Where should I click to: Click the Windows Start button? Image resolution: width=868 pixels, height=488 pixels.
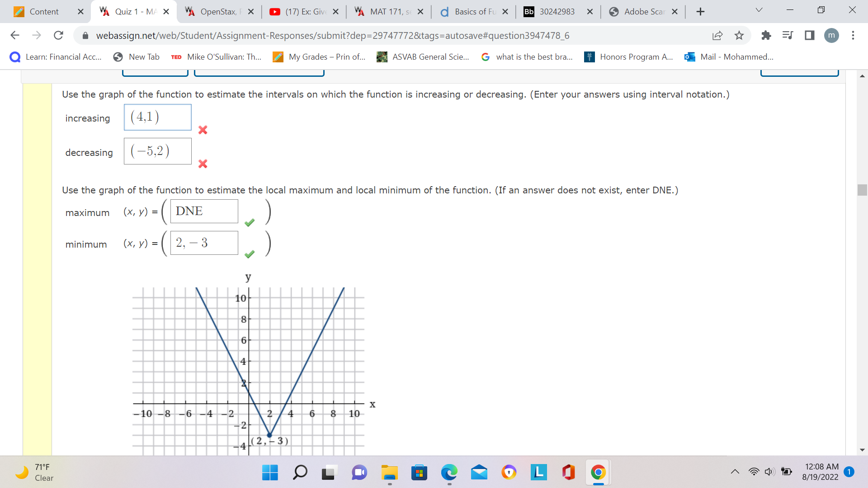click(x=270, y=473)
